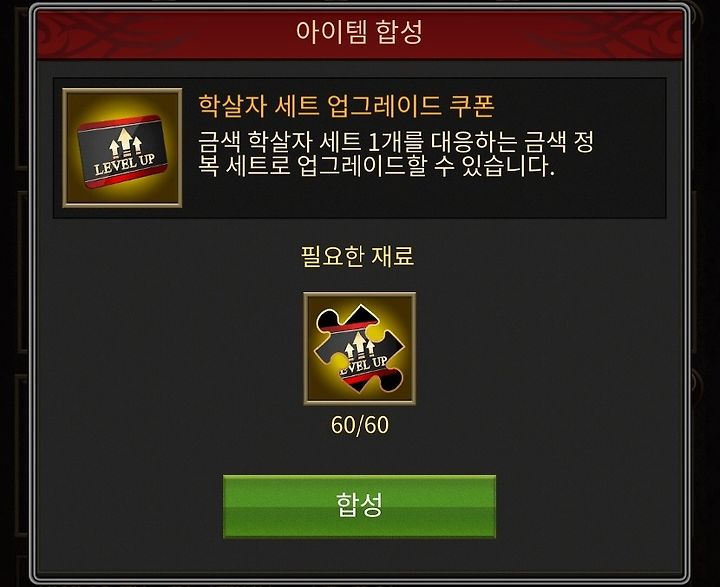Tap the right ornament on the red title banner
Screen dimensions: 720x587
[602, 34]
